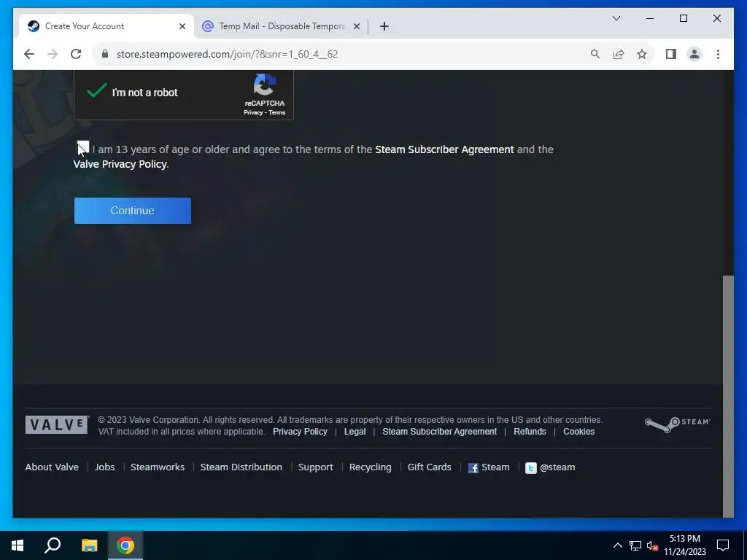Open the Steamworks link
747x560 pixels.
[x=158, y=467]
